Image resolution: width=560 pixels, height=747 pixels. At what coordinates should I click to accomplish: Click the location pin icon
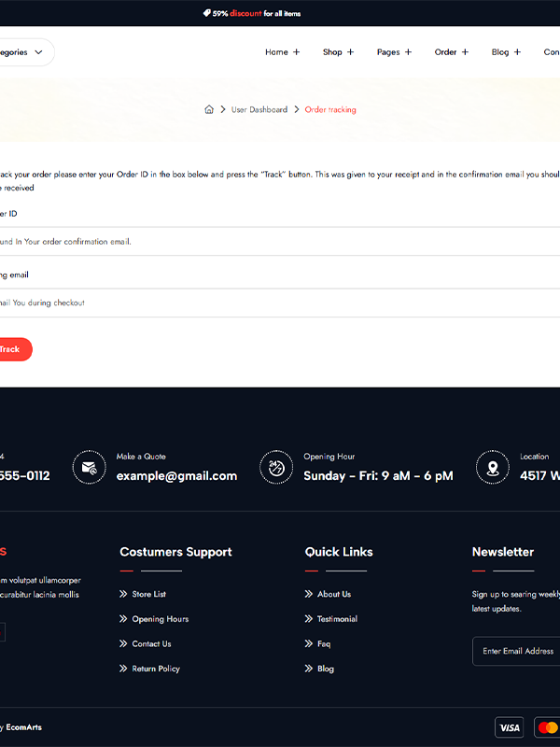[493, 467]
